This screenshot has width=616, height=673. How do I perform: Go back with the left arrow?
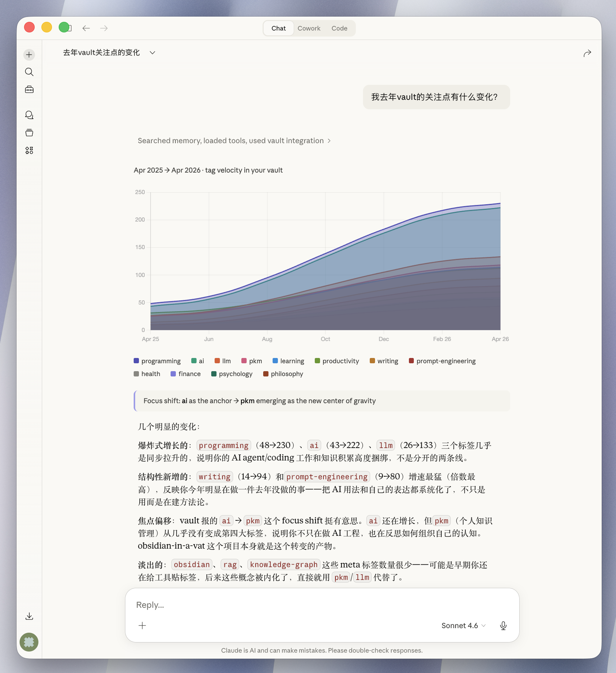click(x=86, y=28)
